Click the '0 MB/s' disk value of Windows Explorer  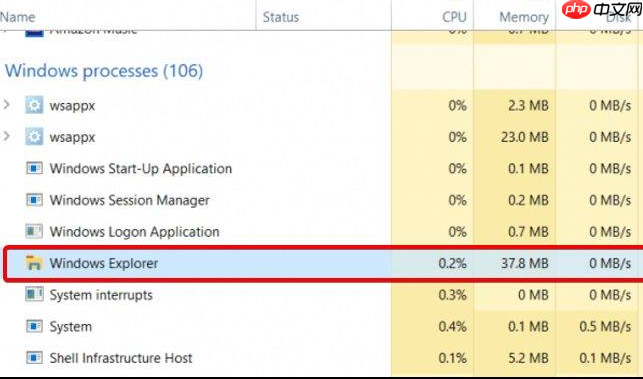tap(610, 263)
